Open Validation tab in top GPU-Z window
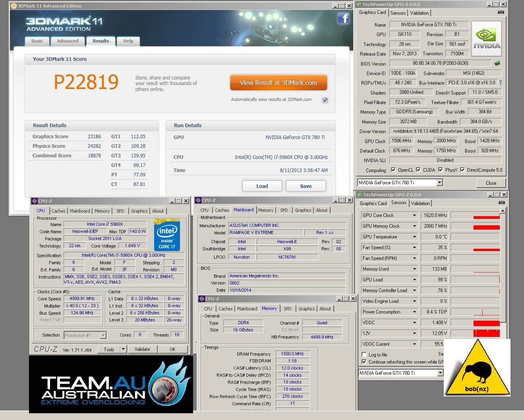 tap(420, 13)
